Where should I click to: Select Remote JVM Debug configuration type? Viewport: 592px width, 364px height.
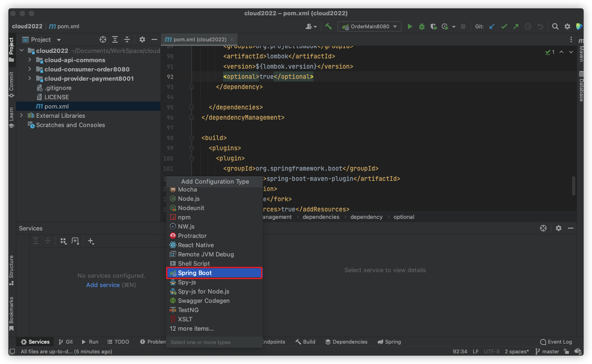click(214, 254)
